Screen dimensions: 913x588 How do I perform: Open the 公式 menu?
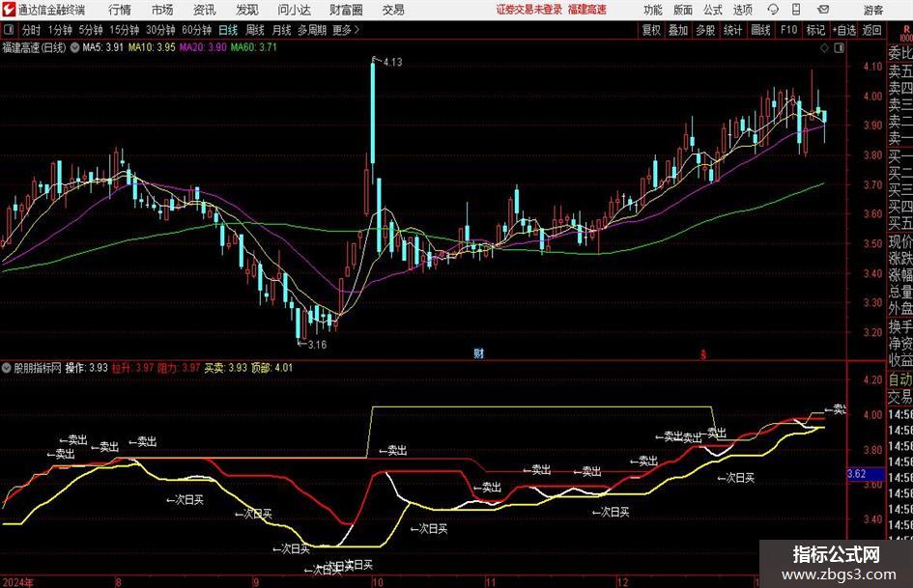[x=712, y=10]
